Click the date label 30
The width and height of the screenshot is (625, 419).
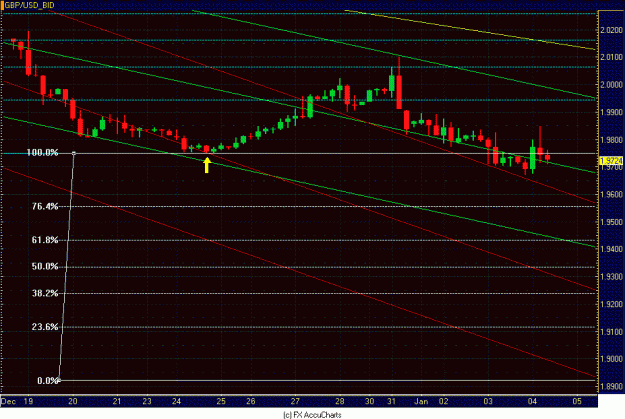(x=369, y=401)
